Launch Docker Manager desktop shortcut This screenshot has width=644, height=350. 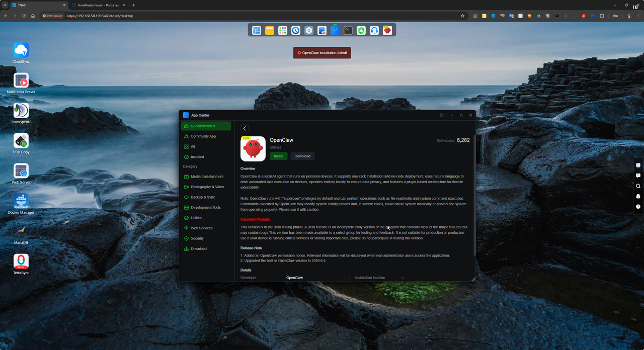[x=21, y=204]
